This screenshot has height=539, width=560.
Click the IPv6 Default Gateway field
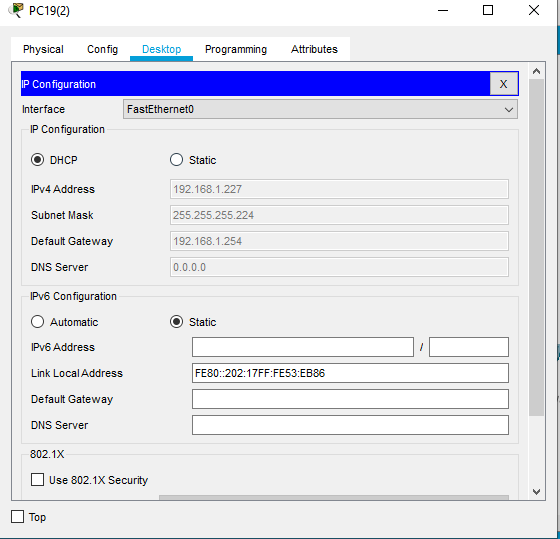coord(350,399)
